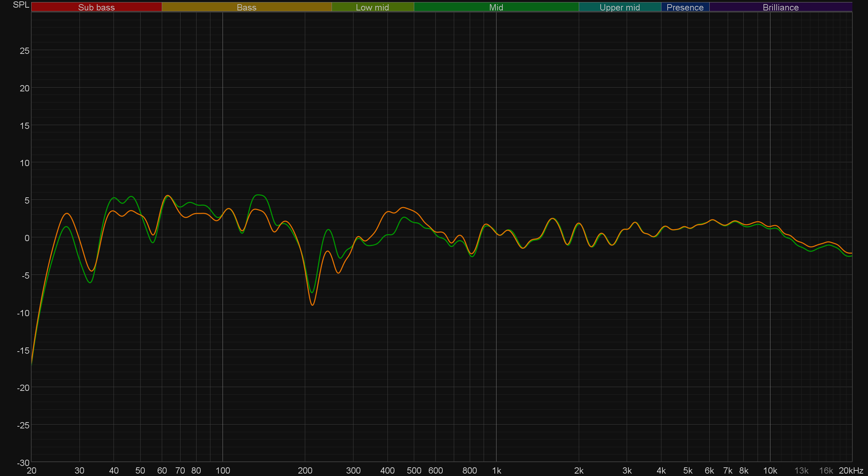
Task: Select the Bass frequency band header
Action: [x=247, y=7]
